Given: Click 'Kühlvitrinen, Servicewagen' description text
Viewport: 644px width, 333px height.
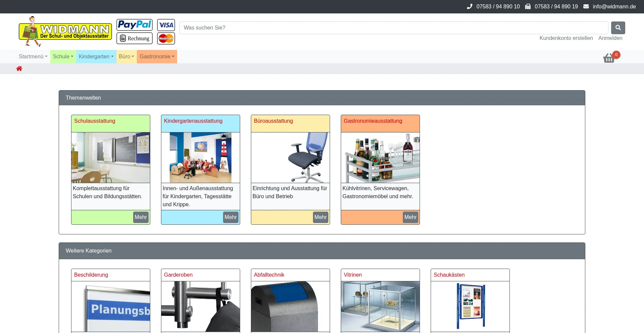Looking at the screenshot, I should [378, 192].
